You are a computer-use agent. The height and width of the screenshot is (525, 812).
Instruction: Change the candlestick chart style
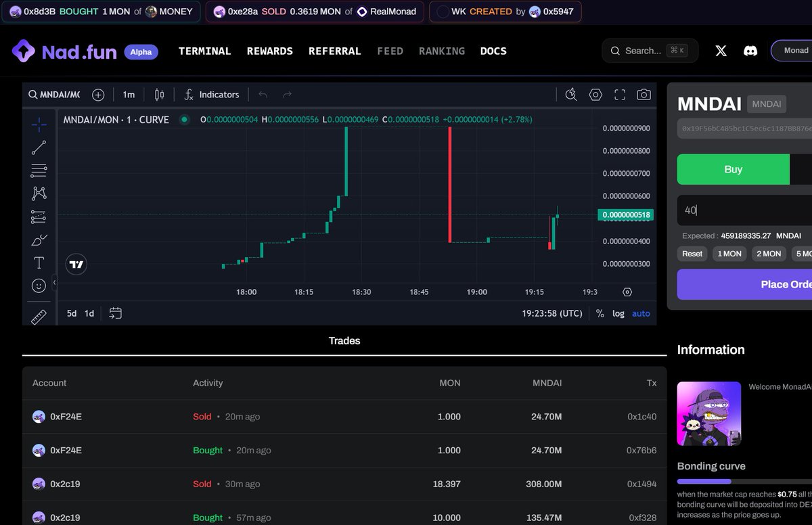(x=159, y=95)
